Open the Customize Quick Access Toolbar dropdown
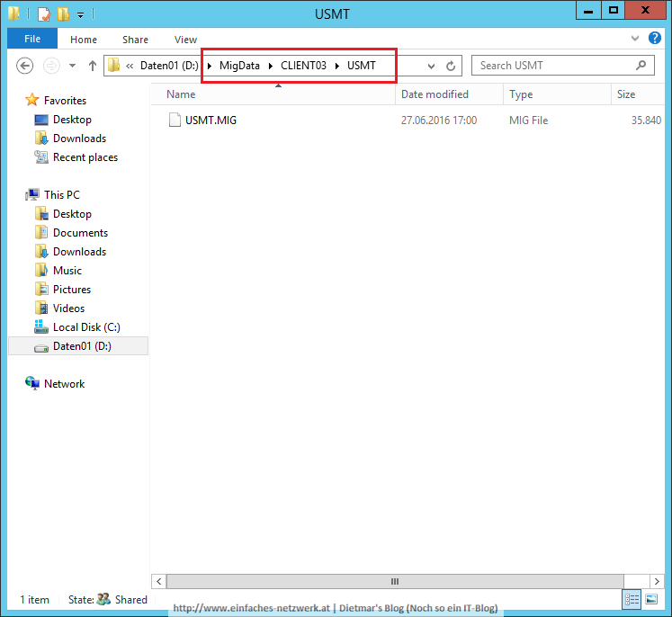672x617 pixels. (80, 15)
